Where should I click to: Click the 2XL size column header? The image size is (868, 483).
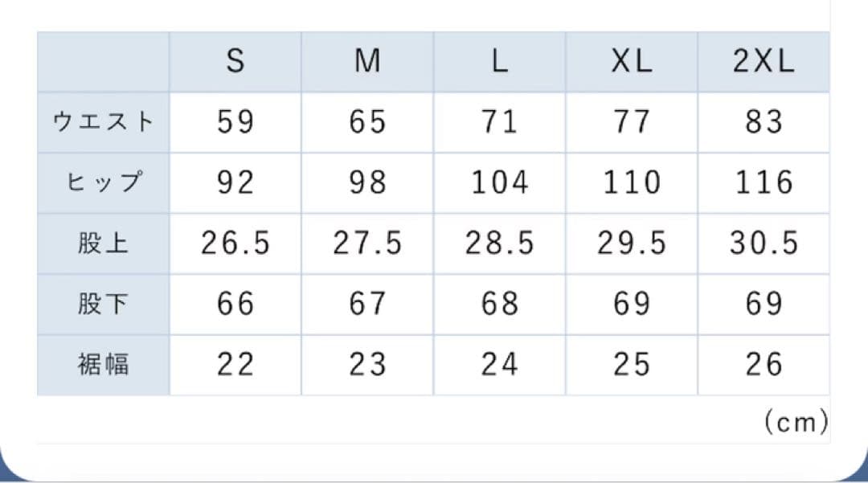pos(764,62)
